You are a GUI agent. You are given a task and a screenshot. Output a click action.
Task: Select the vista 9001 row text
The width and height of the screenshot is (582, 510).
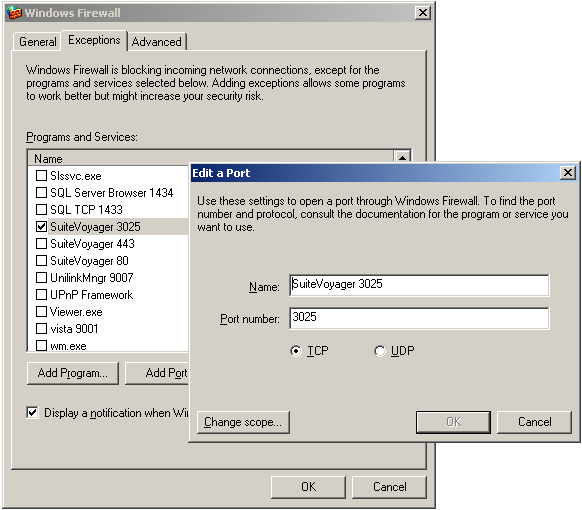pos(74,328)
